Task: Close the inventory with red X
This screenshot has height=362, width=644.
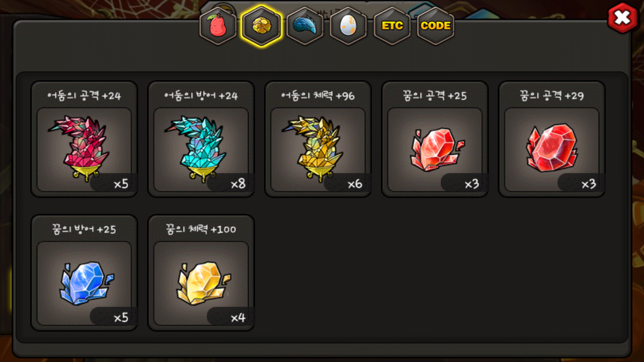Action: click(623, 18)
